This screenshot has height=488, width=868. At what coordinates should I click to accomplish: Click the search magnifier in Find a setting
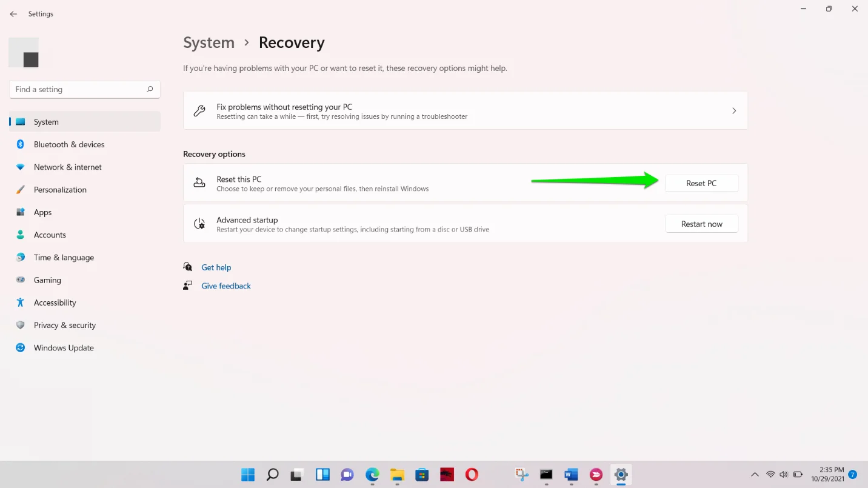point(150,89)
